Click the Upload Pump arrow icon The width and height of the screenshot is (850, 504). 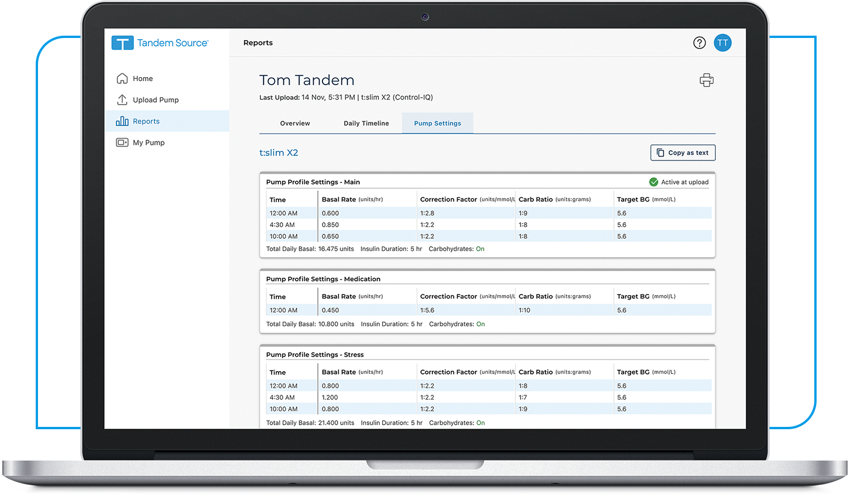(x=122, y=100)
